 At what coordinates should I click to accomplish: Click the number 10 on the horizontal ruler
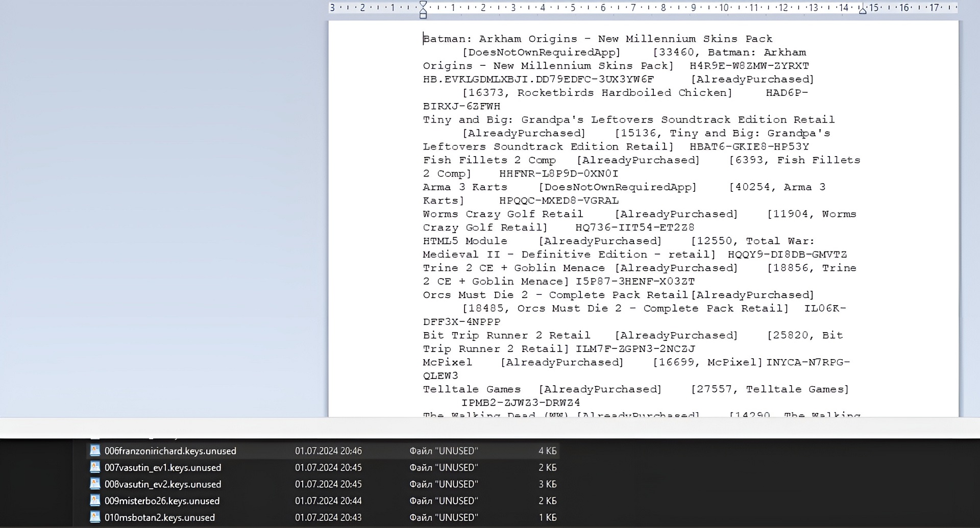tap(724, 8)
